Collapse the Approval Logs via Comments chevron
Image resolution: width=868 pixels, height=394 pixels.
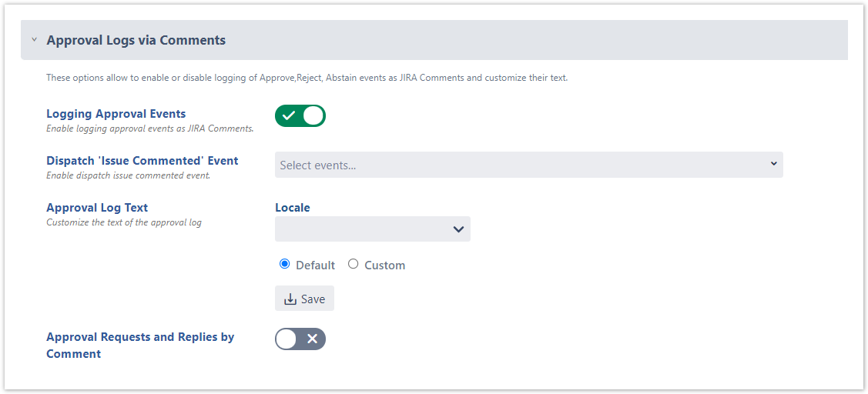coord(34,40)
